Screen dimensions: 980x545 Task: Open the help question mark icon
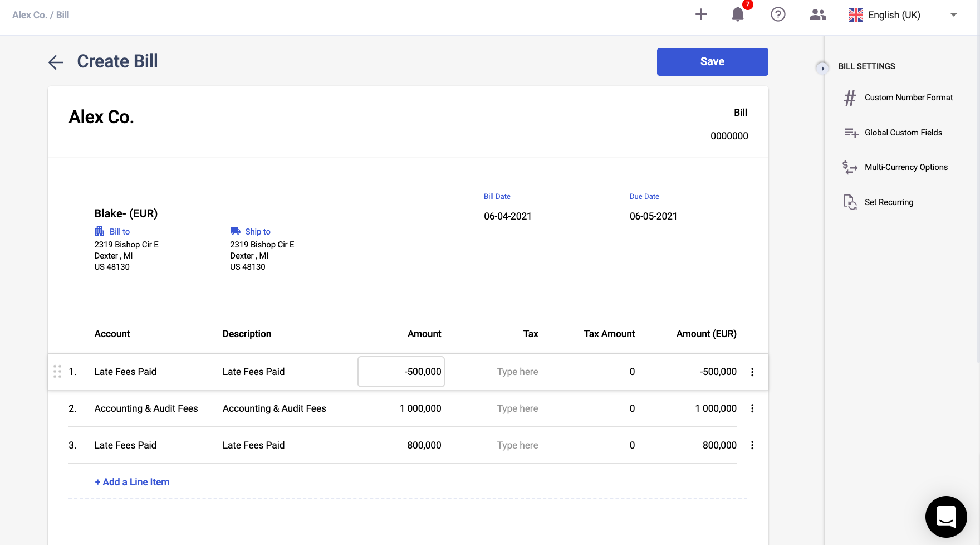778,14
